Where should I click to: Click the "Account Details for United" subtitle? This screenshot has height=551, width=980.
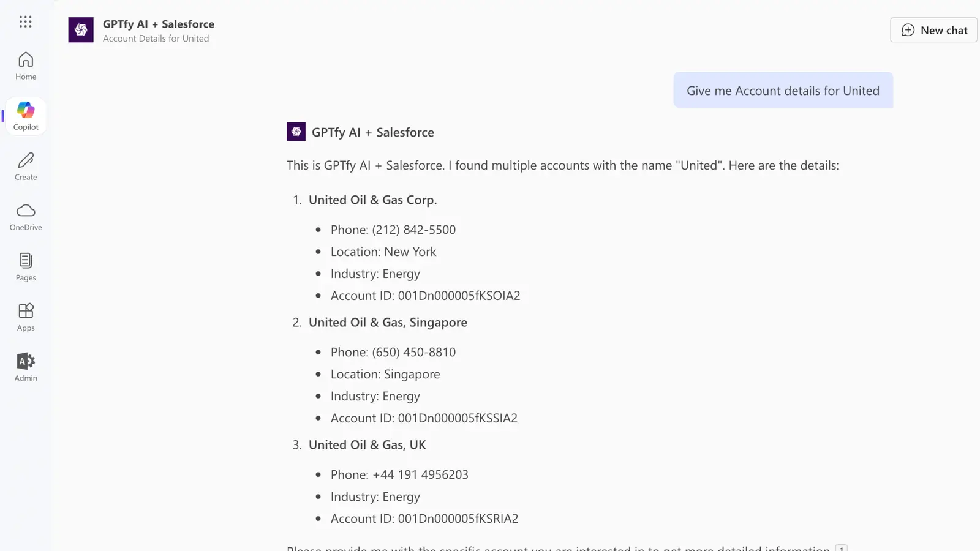(156, 39)
